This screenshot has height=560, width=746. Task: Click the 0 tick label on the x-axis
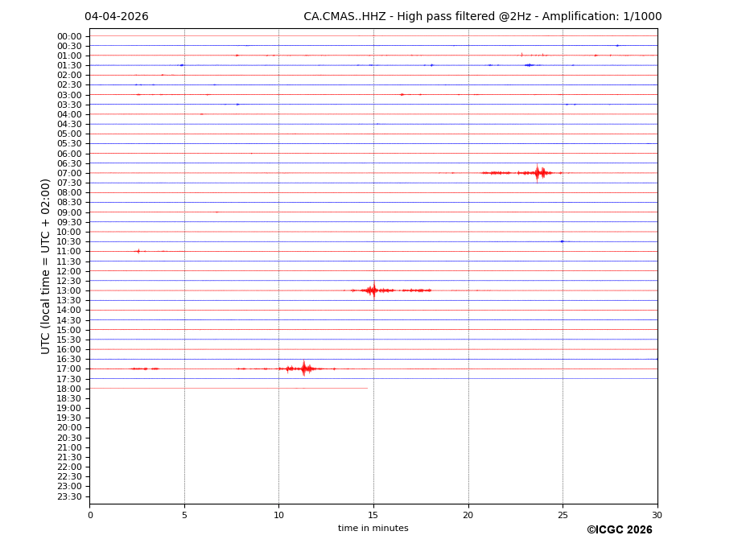coord(90,515)
